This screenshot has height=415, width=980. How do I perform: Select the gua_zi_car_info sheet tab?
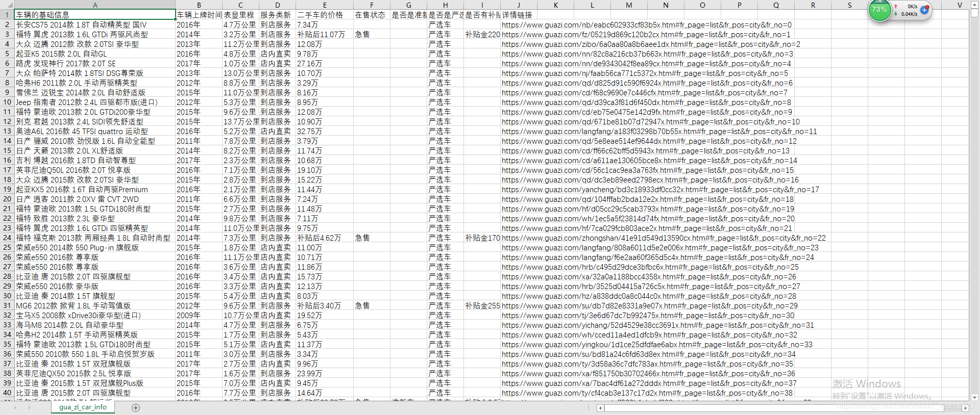83,407
